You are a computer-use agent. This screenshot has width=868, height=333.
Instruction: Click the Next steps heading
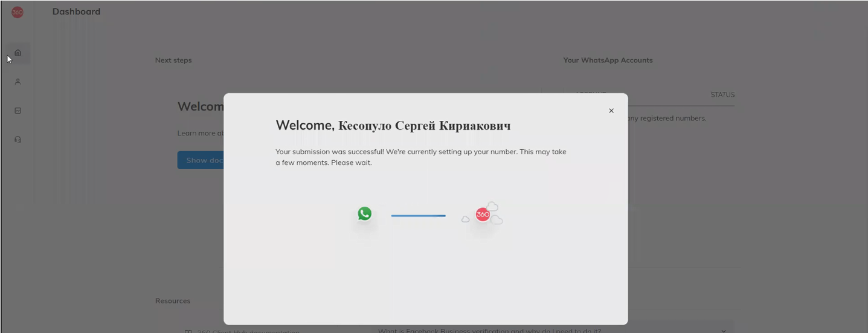(x=173, y=60)
